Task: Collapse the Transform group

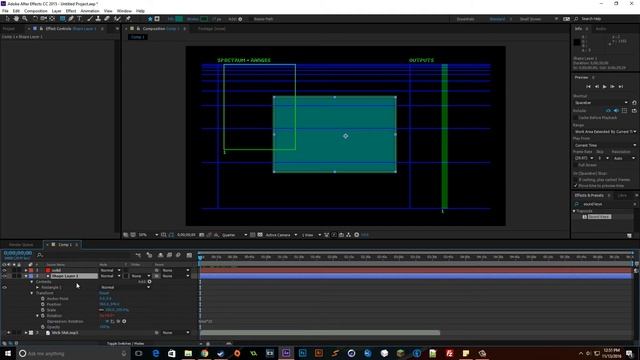Action: point(31,293)
